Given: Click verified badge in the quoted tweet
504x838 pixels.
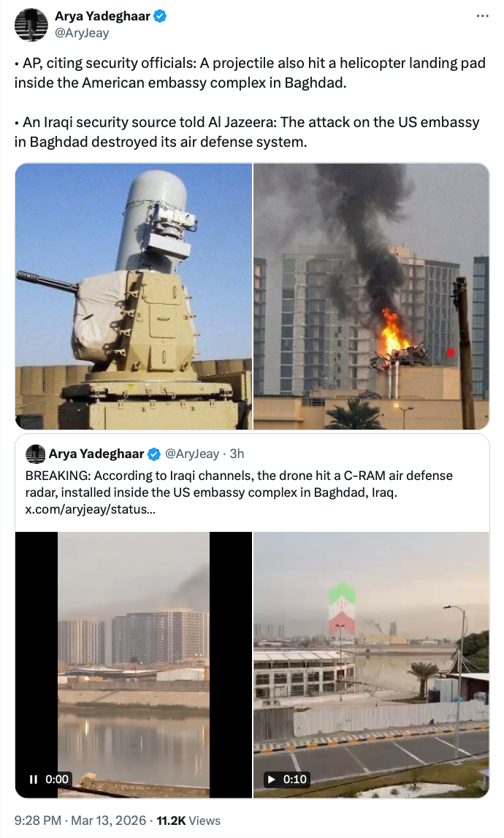Looking at the screenshot, I should coord(154,454).
